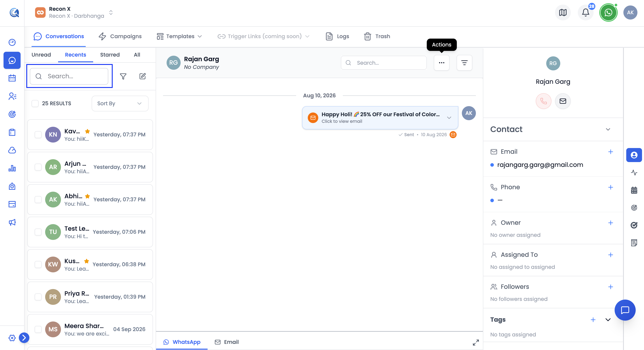644x350 pixels.
Task: Click the green WhatsApp icon in header
Action: (x=608, y=12)
